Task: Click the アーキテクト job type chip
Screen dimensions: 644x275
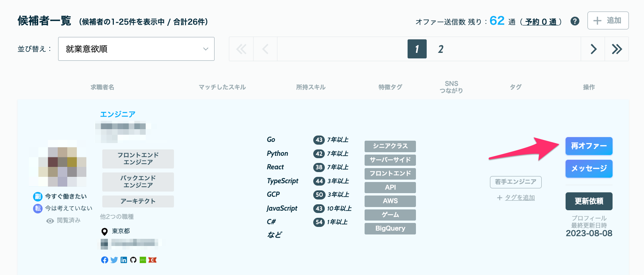Action: [x=138, y=201]
